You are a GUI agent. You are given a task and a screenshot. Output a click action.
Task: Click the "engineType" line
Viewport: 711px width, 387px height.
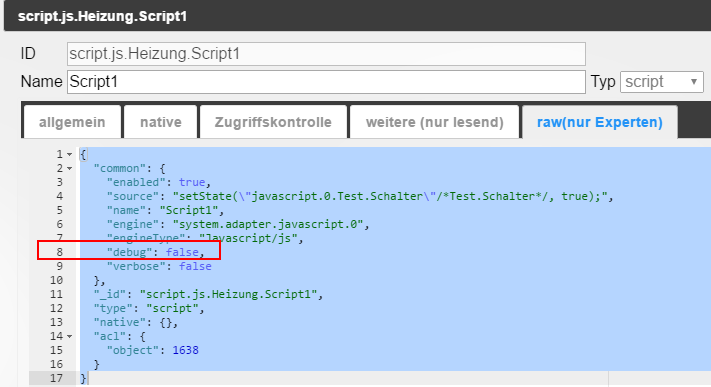click(x=205, y=238)
